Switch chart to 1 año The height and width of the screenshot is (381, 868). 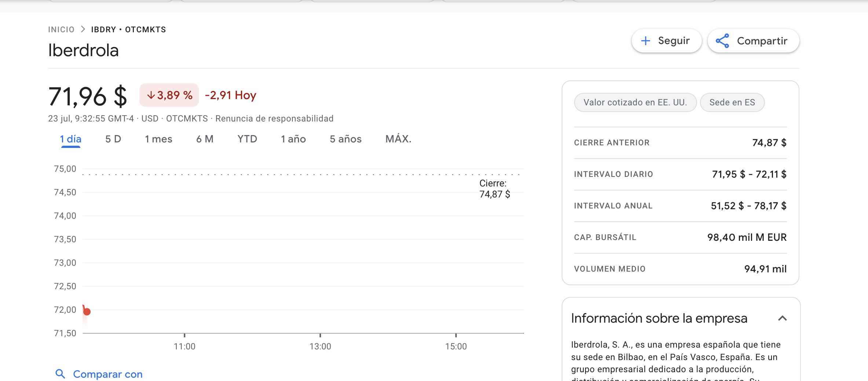pyautogui.click(x=293, y=139)
